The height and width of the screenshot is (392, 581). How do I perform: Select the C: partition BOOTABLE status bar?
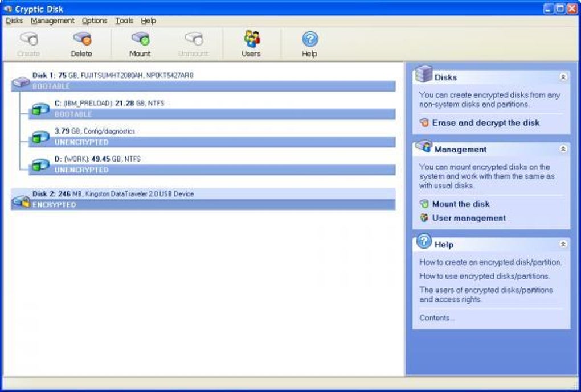coord(212,114)
